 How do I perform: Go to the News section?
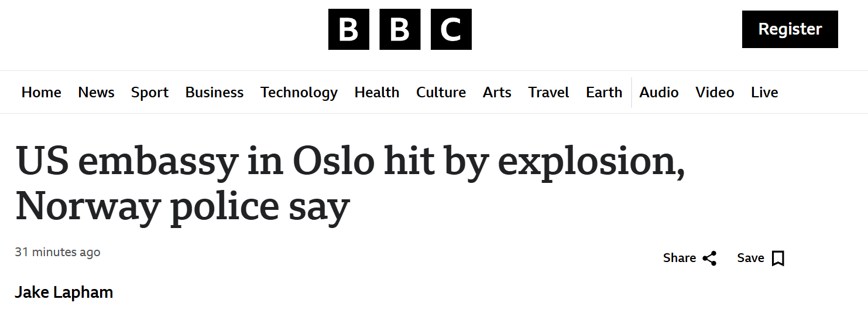[96, 93]
